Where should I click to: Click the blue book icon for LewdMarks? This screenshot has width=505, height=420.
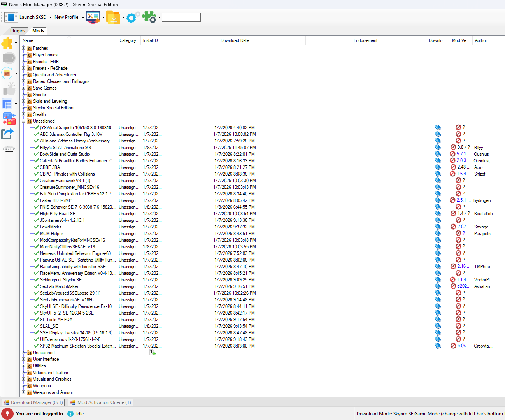(438, 227)
